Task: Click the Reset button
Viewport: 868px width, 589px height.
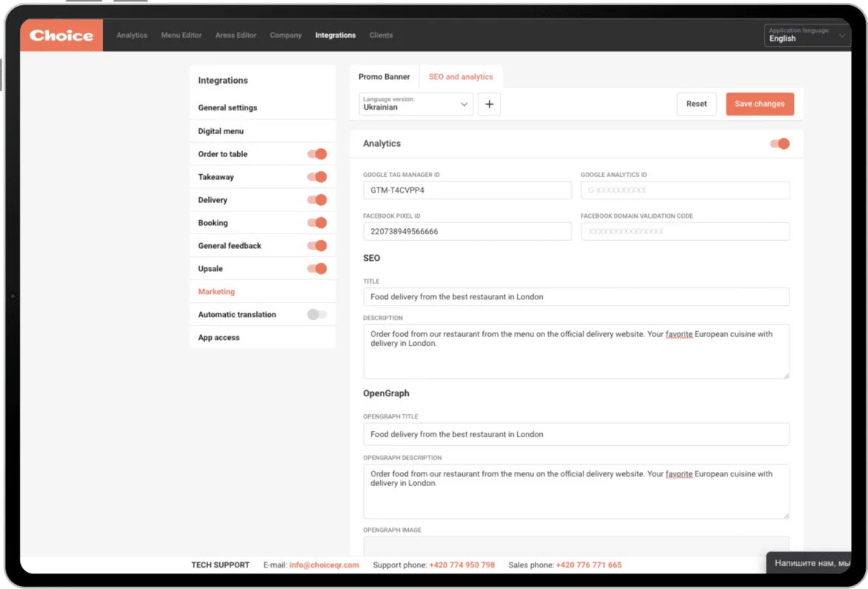Action: pyautogui.click(x=696, y=104)
